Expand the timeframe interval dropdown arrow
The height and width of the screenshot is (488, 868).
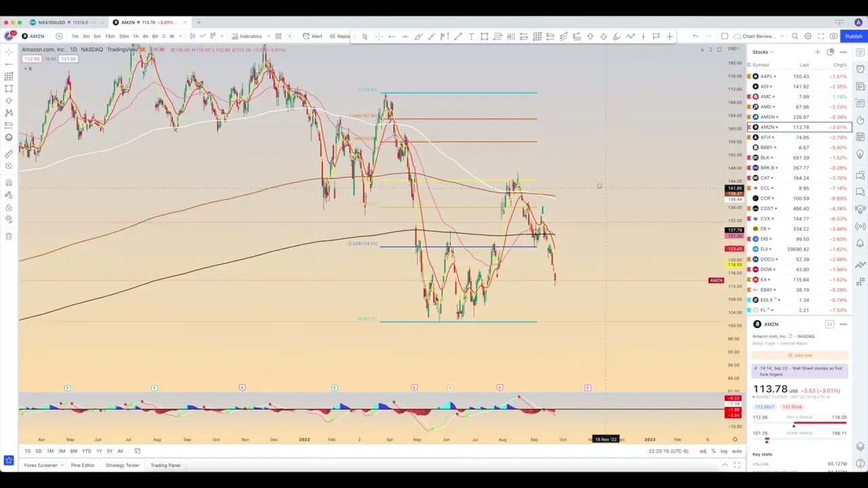tap(180, 36)
